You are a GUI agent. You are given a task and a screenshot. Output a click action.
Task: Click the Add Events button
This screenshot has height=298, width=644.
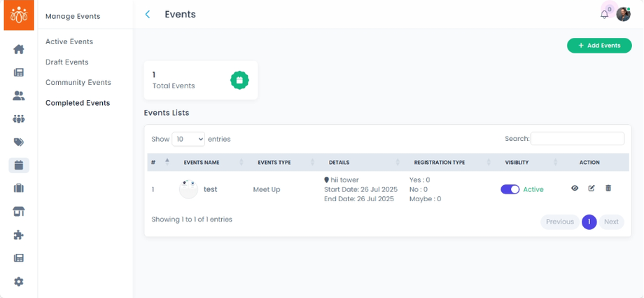(x=599, y=46)
